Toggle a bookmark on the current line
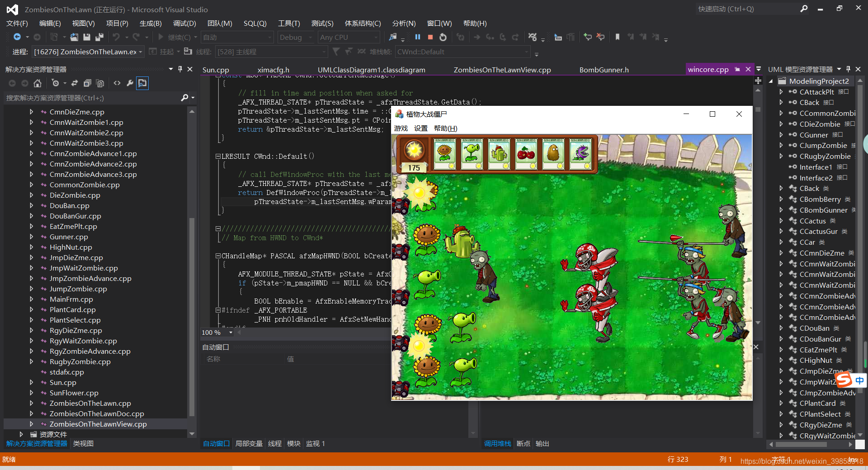Image resolution: width=868 pixels, height=470 pixels. 617,37
